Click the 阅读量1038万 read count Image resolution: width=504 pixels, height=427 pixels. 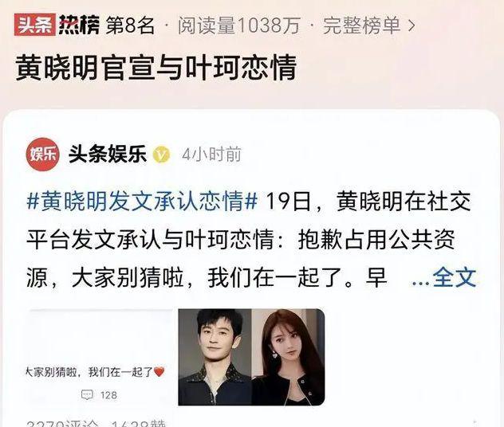[239, 25]
